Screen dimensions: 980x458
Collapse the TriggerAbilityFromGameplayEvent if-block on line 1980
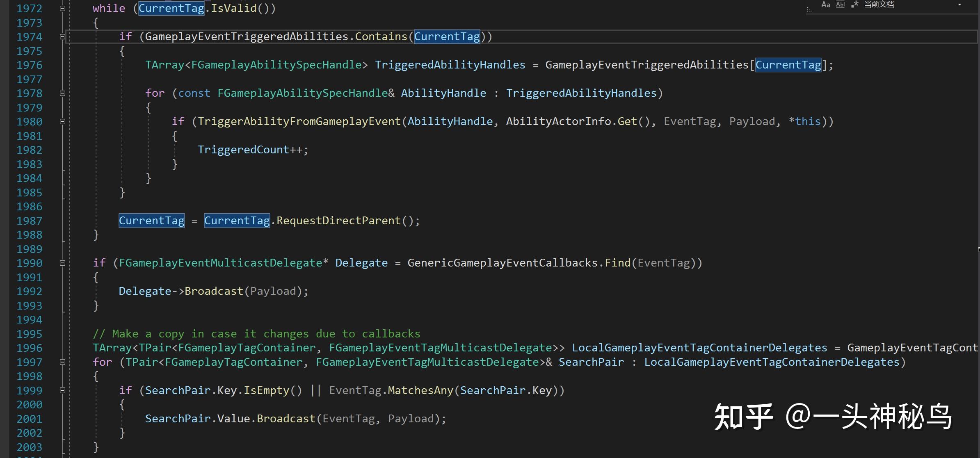pos(62,121)
